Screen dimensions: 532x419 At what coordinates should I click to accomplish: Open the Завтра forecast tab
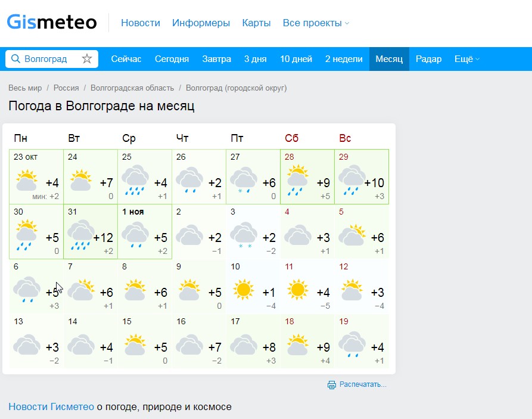[216, 59]
